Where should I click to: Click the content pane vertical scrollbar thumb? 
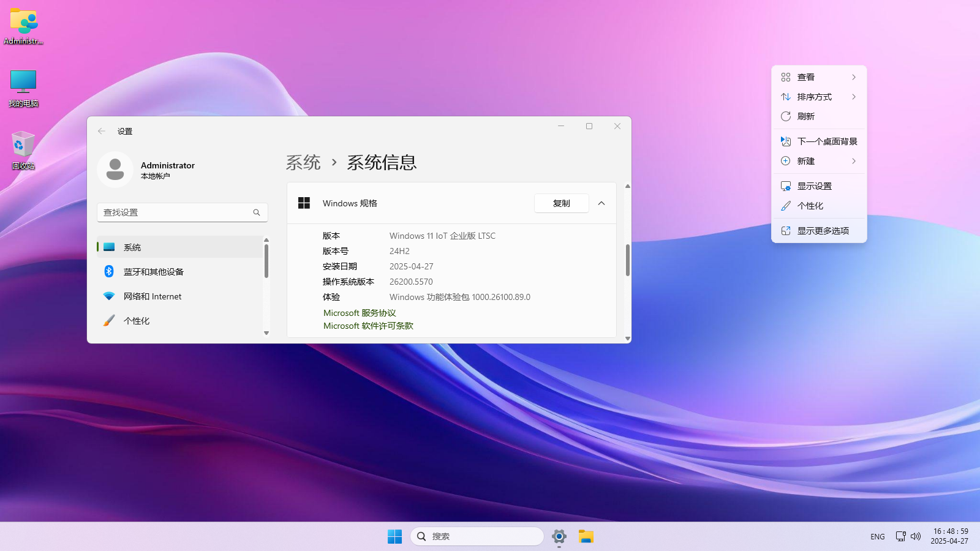point(628,260)
